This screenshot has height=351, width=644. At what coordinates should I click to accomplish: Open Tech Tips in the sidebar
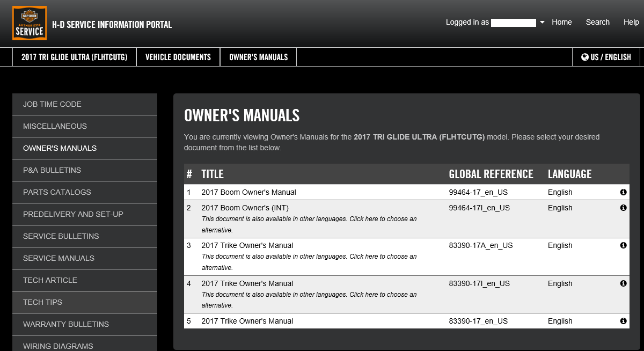[x=42, y=302]
